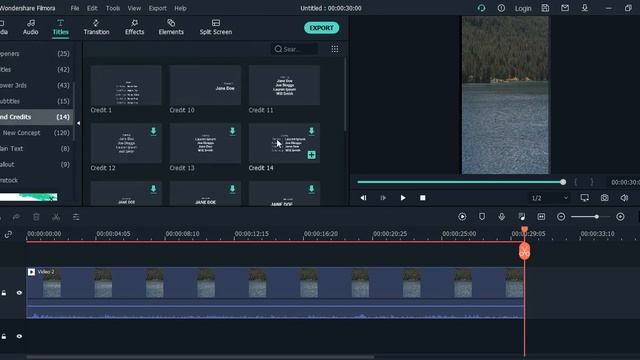Select the End Credits category
Viewport: 640px width, 360px height.
pyautogui.click(x=36, y=117)
